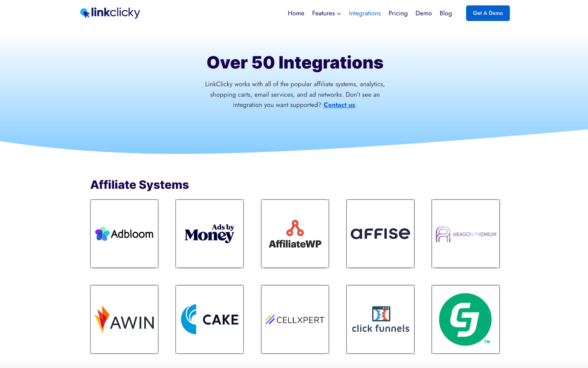Open the Home page link

coord(296,13)
